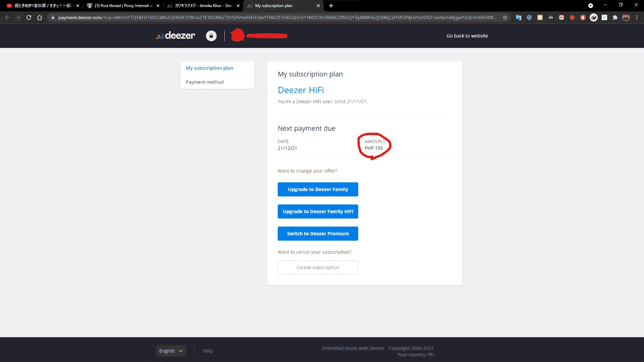644x362 pixels.
Task: Close the YouTube tab
Action: pos(78,6)
